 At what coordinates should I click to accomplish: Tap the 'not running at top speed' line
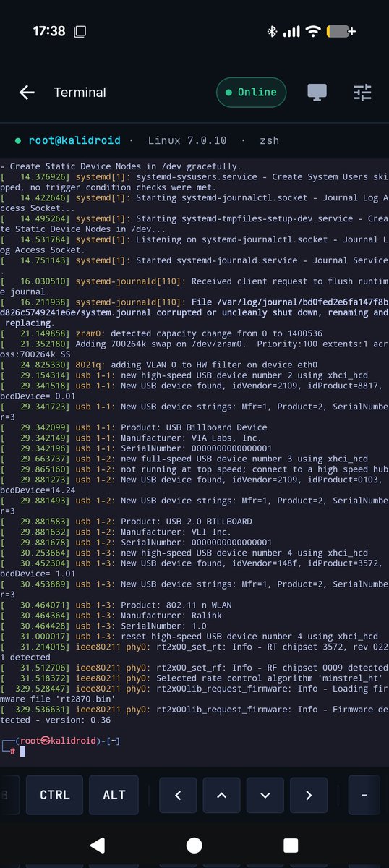tap(194, 469)
